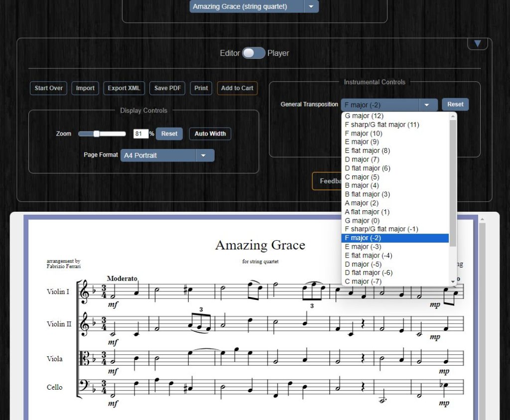Save the score as PDF
The width and height of the screenshot is (510, 420).
pyautogui.click(x=167, y=88)
